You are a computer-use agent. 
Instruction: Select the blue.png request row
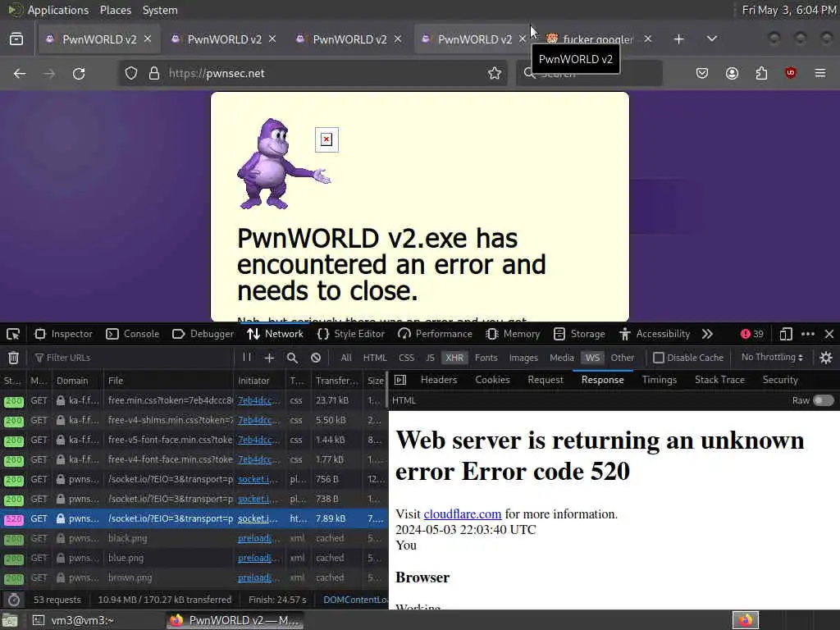click(194, 558)
